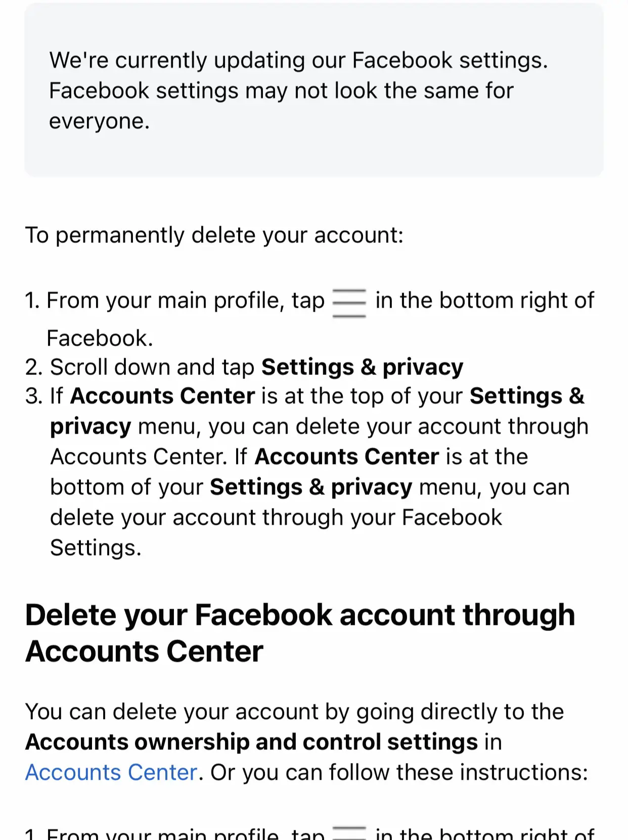Click the hamburger menu icon in step 1
Screen dimensions: 628x840
click(349, 303)
